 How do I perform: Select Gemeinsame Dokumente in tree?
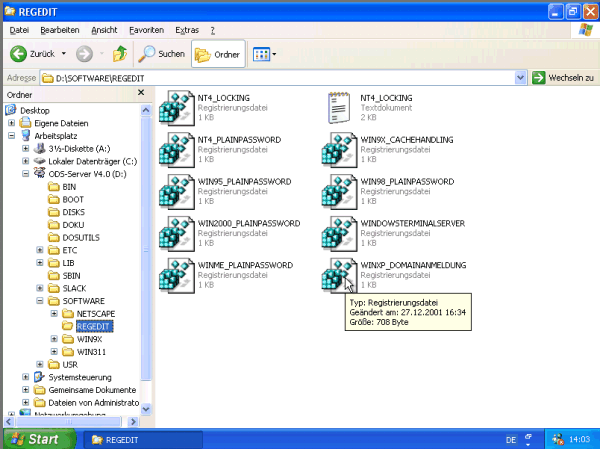click(92, 390)
